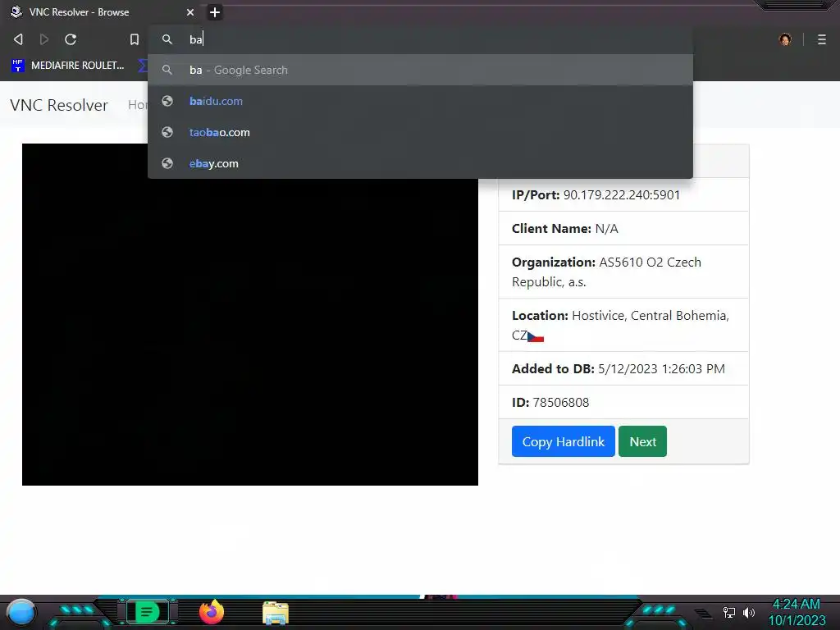Pick the ebay.com suggestion

pos(421,163)
